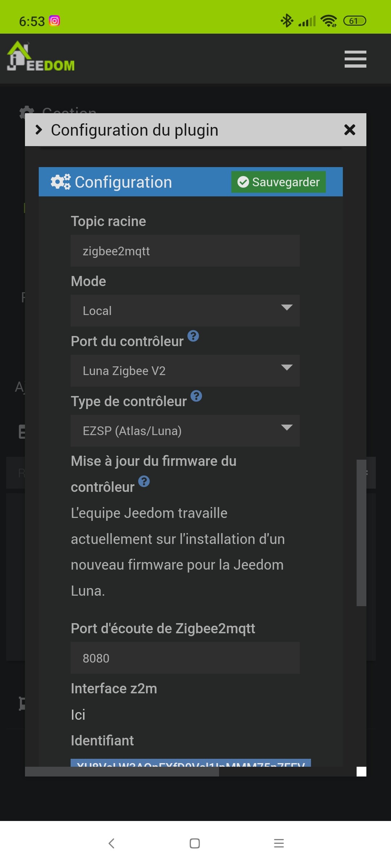Tap the Android back navigation arrow

click(x=112, y=843)
